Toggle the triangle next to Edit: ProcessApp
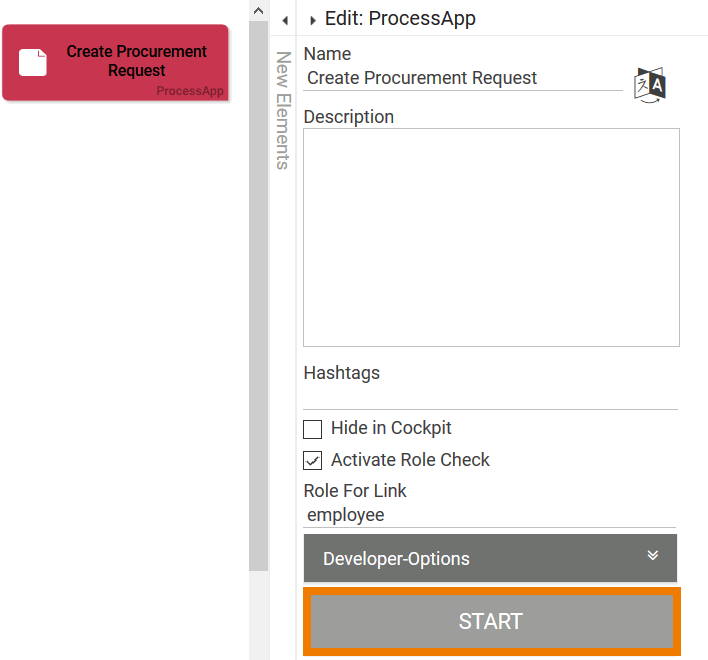This screenshot has width=708, height=660. coord(313,20)
